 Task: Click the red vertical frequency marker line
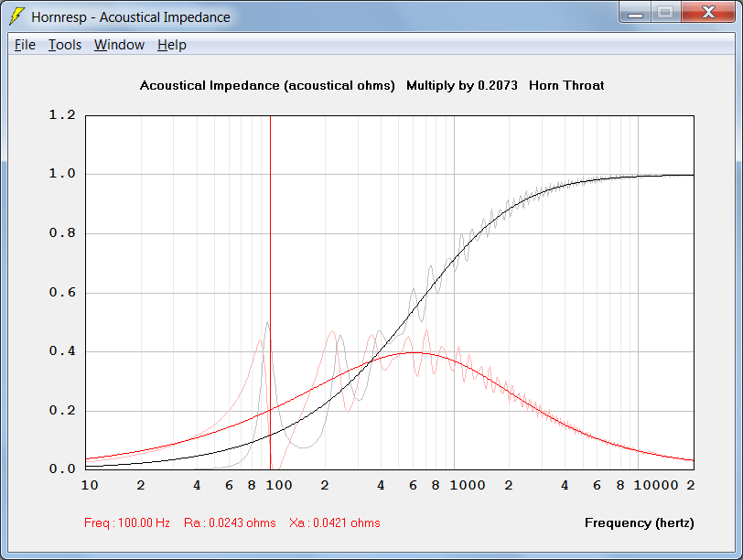[270, 292]
